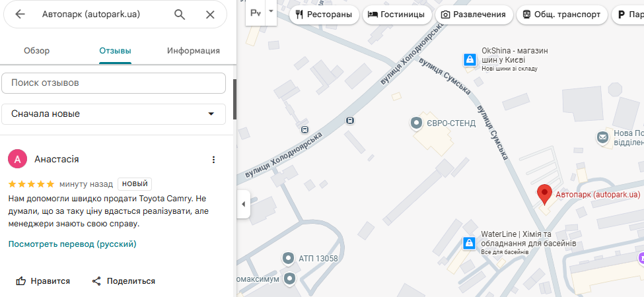Clear the search with the X icon
This screenshot has height=297, width=644.
pyautogui.click(x=210, y=15)
